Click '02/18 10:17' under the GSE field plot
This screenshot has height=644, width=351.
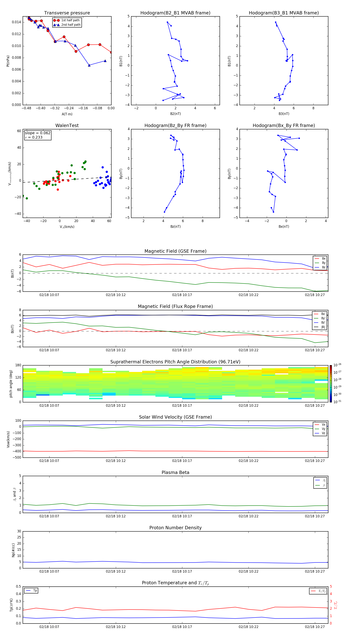(182, 295)
